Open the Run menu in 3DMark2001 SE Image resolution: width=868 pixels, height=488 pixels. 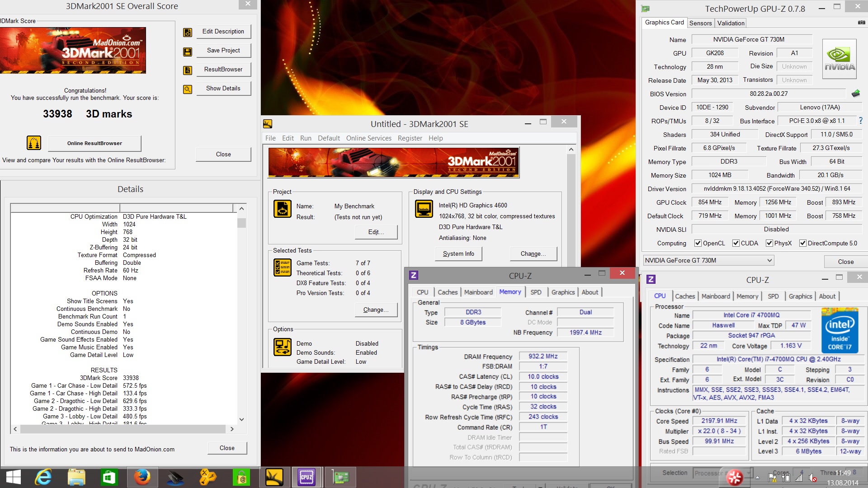tap(306, 138)
